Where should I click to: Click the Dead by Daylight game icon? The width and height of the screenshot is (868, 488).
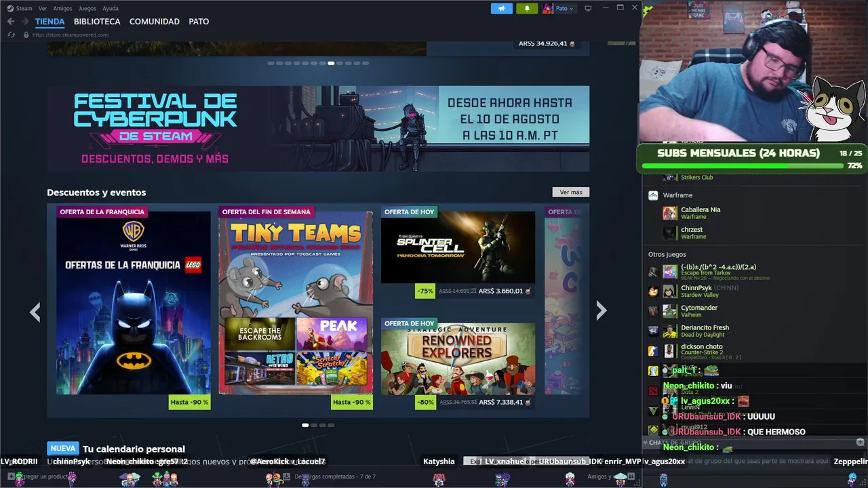pos(653,331)
